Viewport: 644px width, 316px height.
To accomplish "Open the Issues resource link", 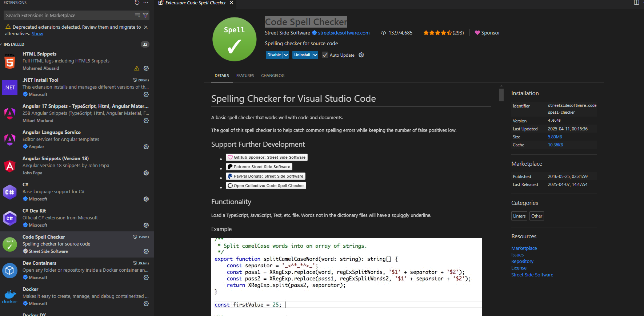I will (517, 255).
